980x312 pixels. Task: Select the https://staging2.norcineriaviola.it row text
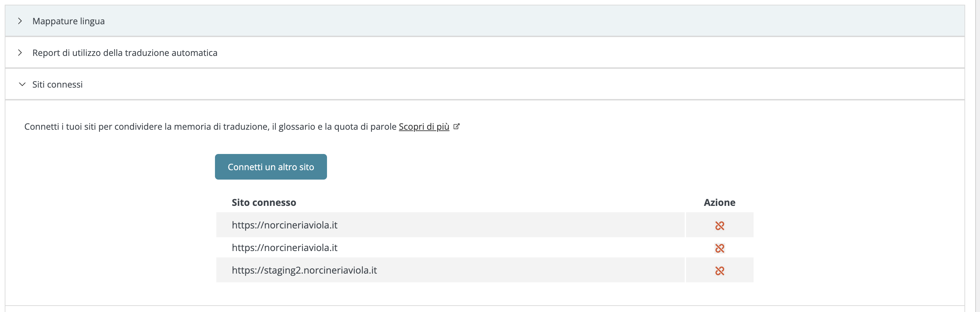point(304,270)
